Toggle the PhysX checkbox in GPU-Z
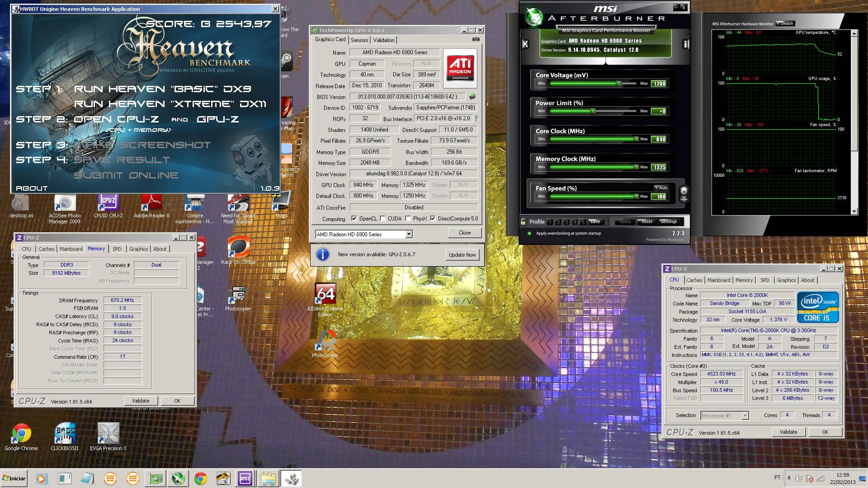This screenshot has width=868, height=488. coord(408,219)
